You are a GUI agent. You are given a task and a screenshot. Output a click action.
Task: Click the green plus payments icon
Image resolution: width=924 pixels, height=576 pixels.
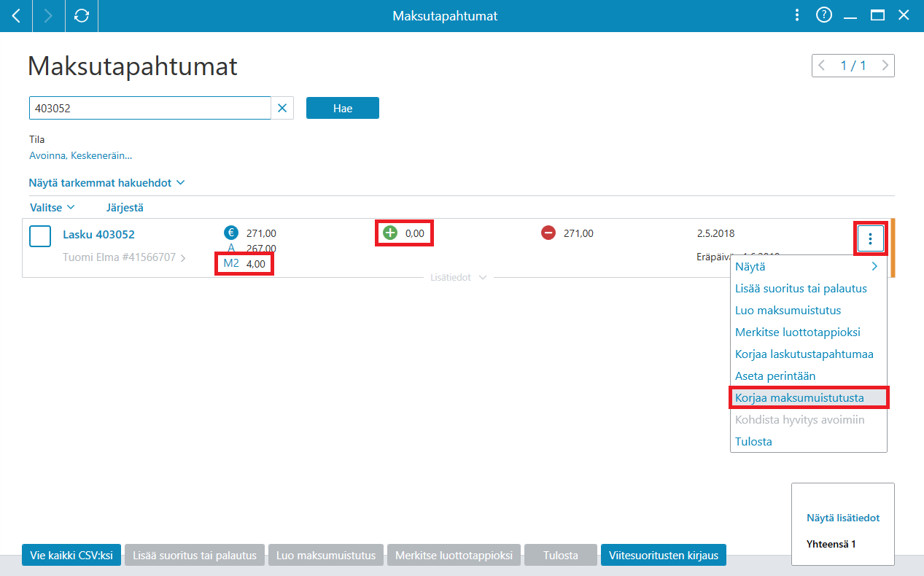pyautogui.click(x=390, y=233)
